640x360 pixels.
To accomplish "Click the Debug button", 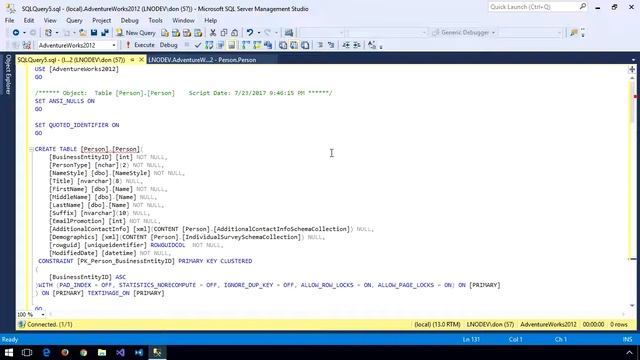I will tap(169, 45).
